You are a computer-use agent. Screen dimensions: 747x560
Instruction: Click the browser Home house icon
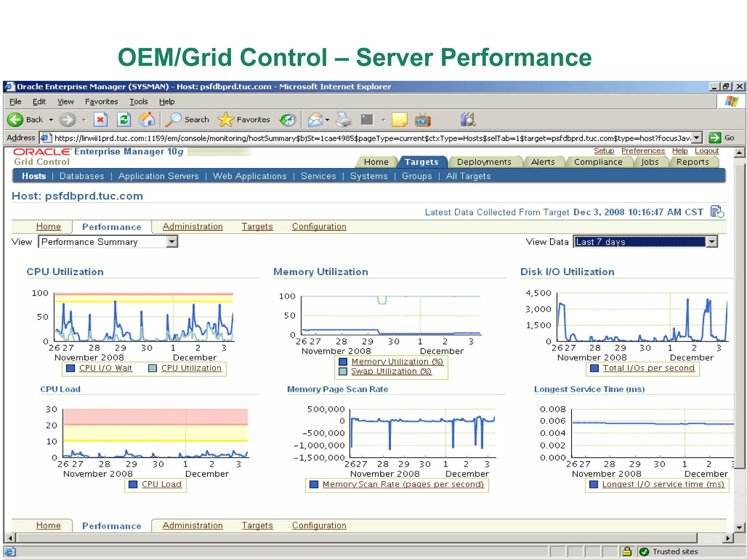(x=147, y=120)
